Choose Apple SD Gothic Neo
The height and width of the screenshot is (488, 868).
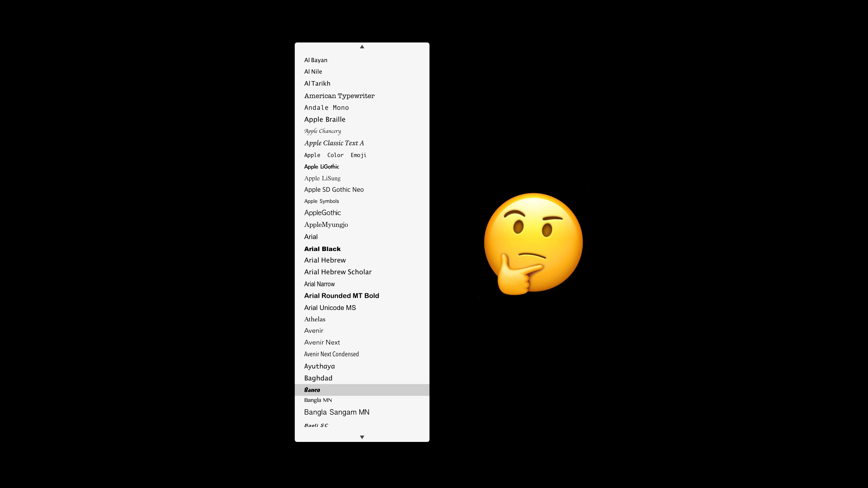pyautogui.click(x=362, y=189)
